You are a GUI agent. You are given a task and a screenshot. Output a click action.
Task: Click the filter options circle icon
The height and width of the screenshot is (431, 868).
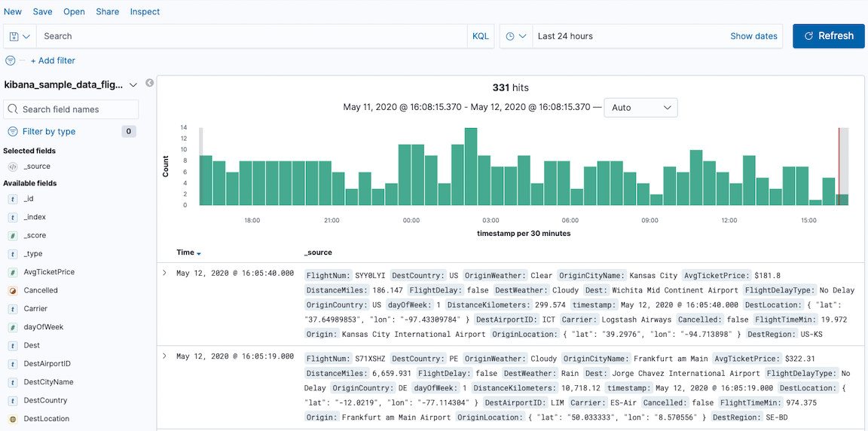click(x=11, y=60)
